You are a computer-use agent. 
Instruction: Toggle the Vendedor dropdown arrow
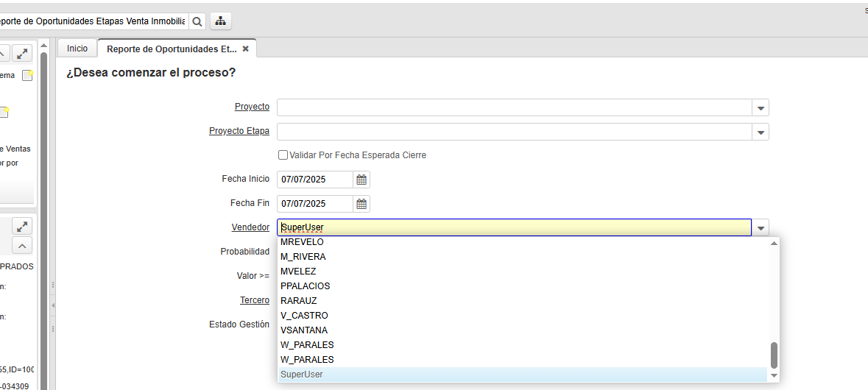click(761, 228)
